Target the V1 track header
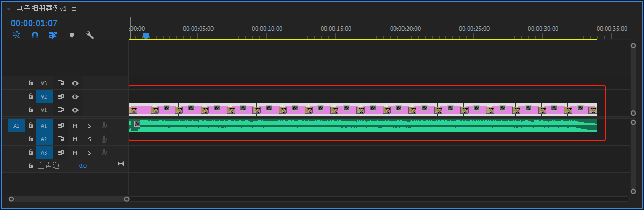Viewport: 644px width, 210px height. (x=44, y=110)
